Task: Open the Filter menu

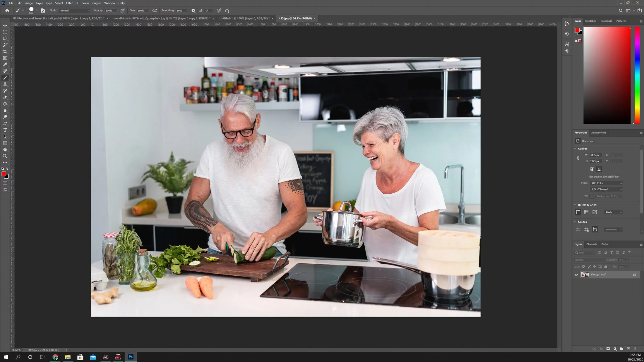Action: [69, 3]
